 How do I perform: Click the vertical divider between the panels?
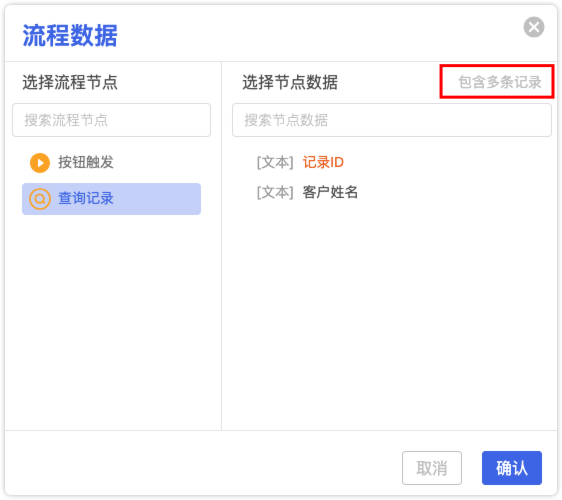coord(222,246)
